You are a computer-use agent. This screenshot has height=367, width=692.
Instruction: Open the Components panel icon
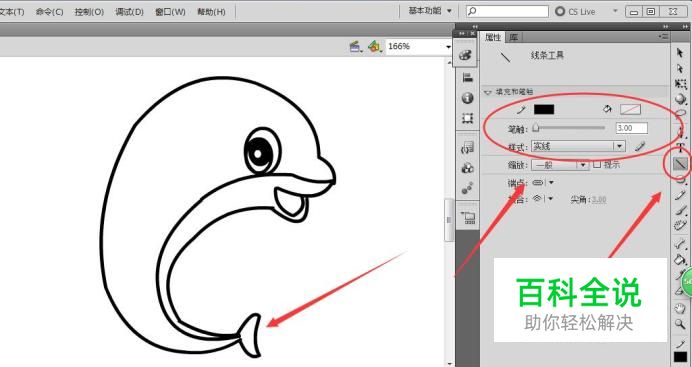pyautogui.click(x=467, y=168)
